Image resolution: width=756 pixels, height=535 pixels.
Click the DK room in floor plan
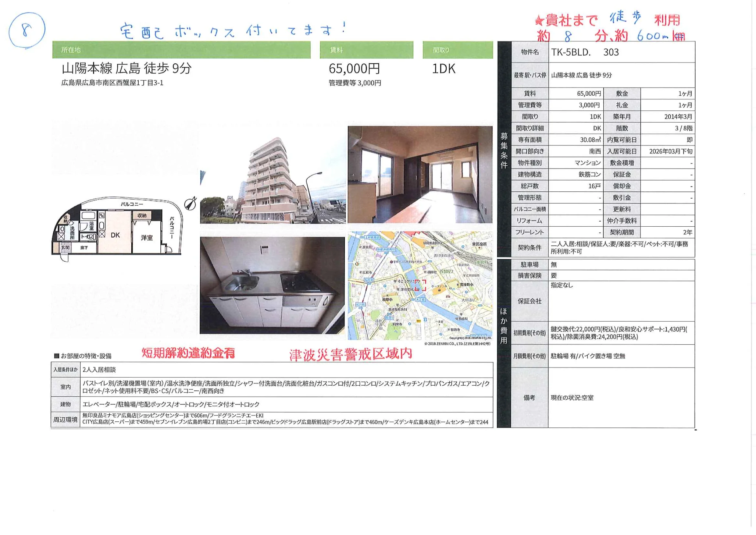[115, 235]
